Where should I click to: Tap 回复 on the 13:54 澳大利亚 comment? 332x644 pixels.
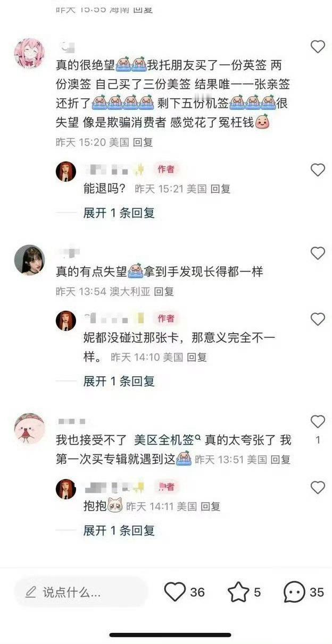click(x=163, y=292)
